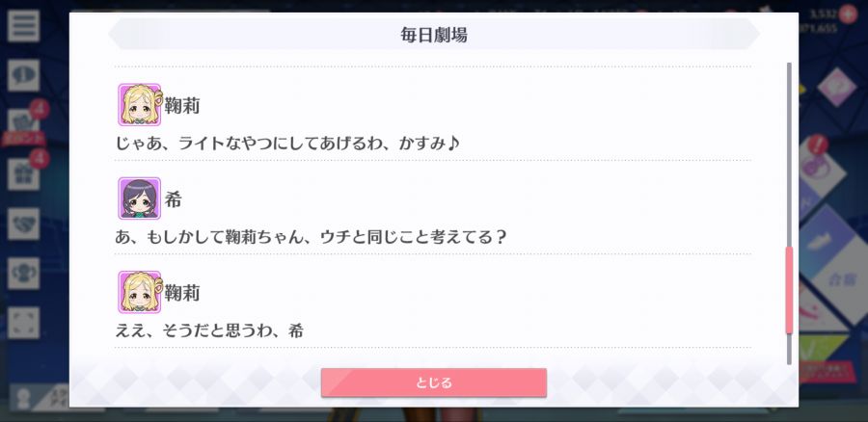Open the hamburger menu icon
The width and height of the screenshot is (868, 422).
pos(23,25)
